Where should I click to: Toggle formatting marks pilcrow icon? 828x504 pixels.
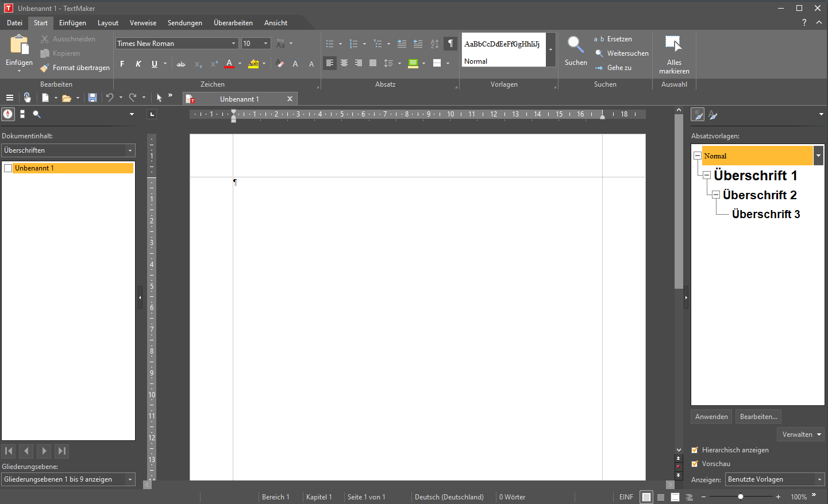point(450,44)
